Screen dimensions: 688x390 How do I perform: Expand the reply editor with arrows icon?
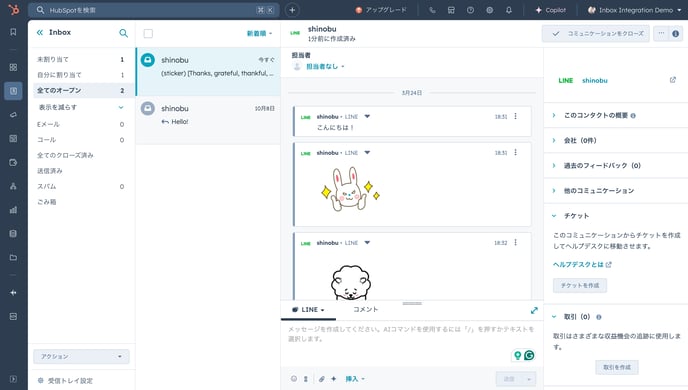pos(534,310)
